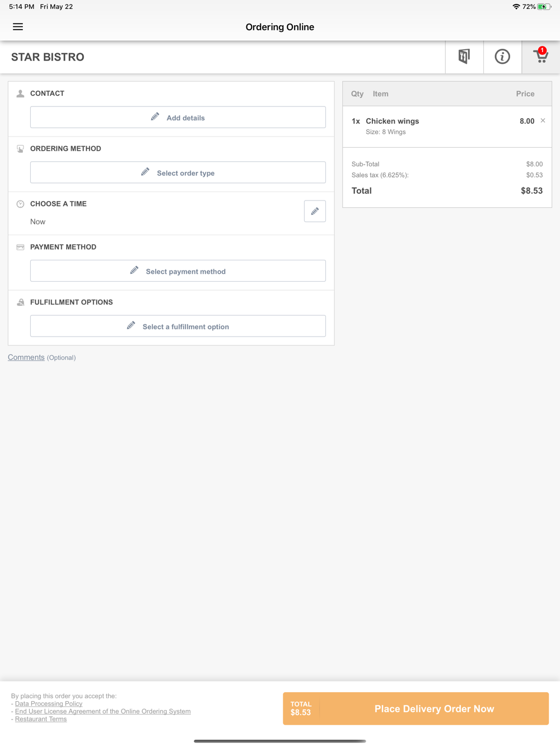Open Select order type
This screenshot has height=747, width=560.
[x=178, y=172]
